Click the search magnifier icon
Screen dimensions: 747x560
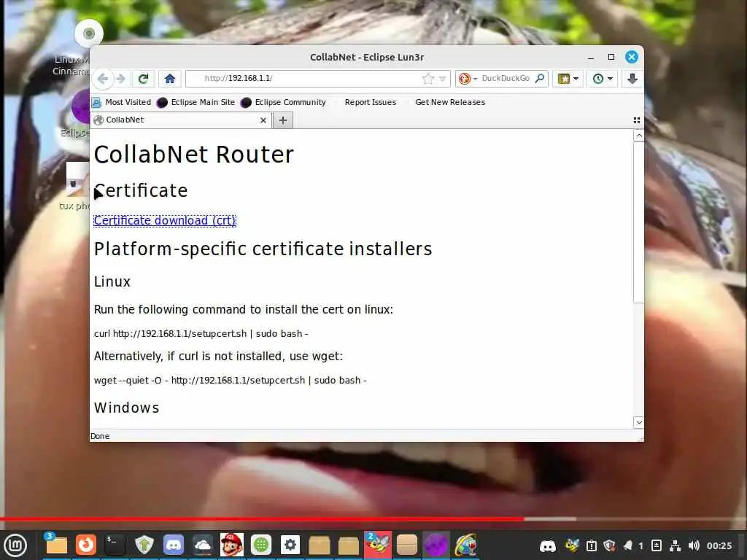[x=539, y=78]
